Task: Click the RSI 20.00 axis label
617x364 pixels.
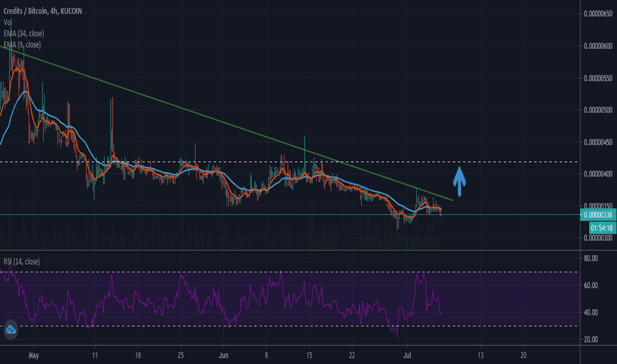Action: [591, 340]
